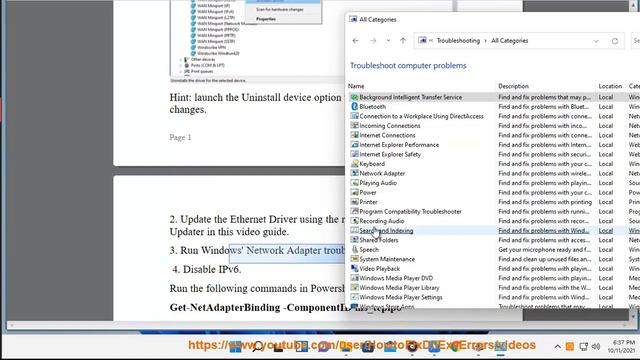Viewport: 640px width, 360px height.
Task: Go forward in Troubleshooting window
Action: click(x=373, y=41)
